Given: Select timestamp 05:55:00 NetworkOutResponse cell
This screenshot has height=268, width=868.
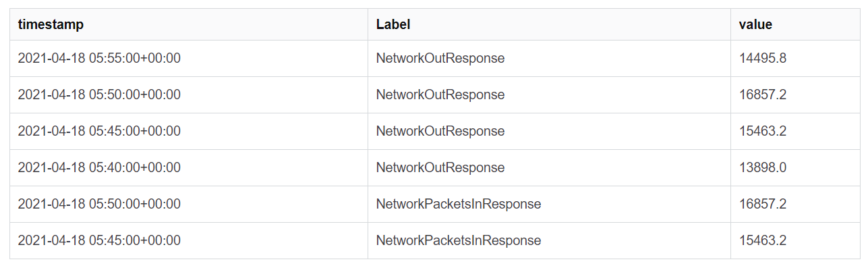Looking at the screenshot, I should click(189, 58).
